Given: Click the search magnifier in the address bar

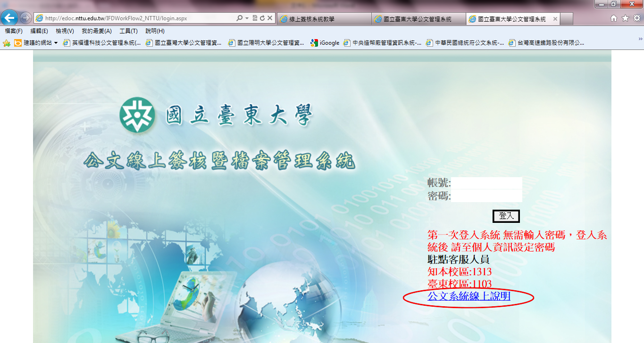Looking at the screenshot, I should coord(239,18).
